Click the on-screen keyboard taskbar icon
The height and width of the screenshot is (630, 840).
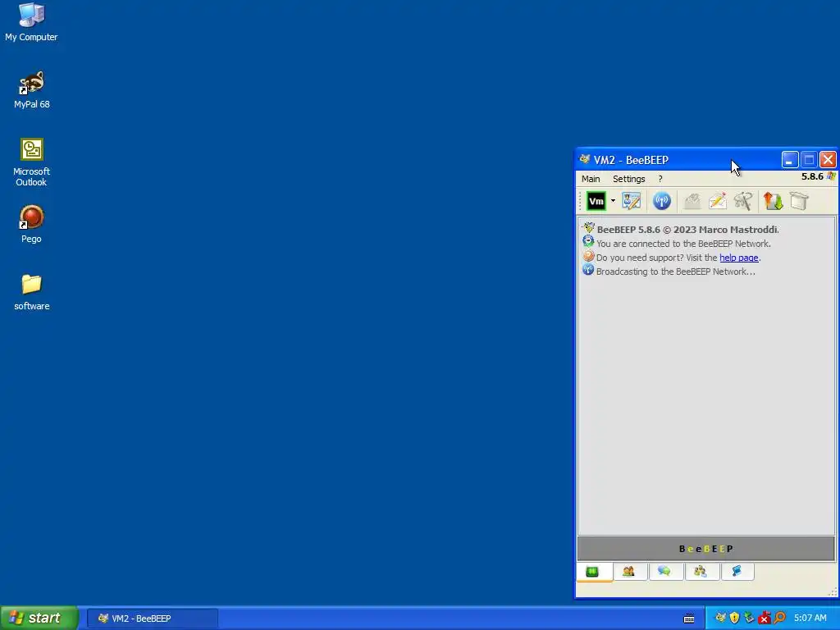point(689,619)
